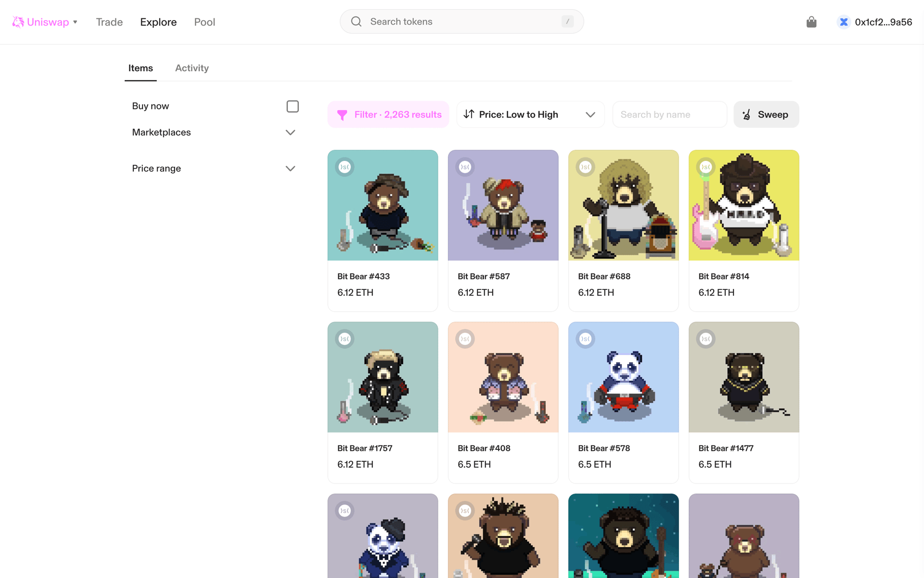The width and height of the screenshot is (924, 578).
Task: Switch to the Items tab
Action: (141, 68)
